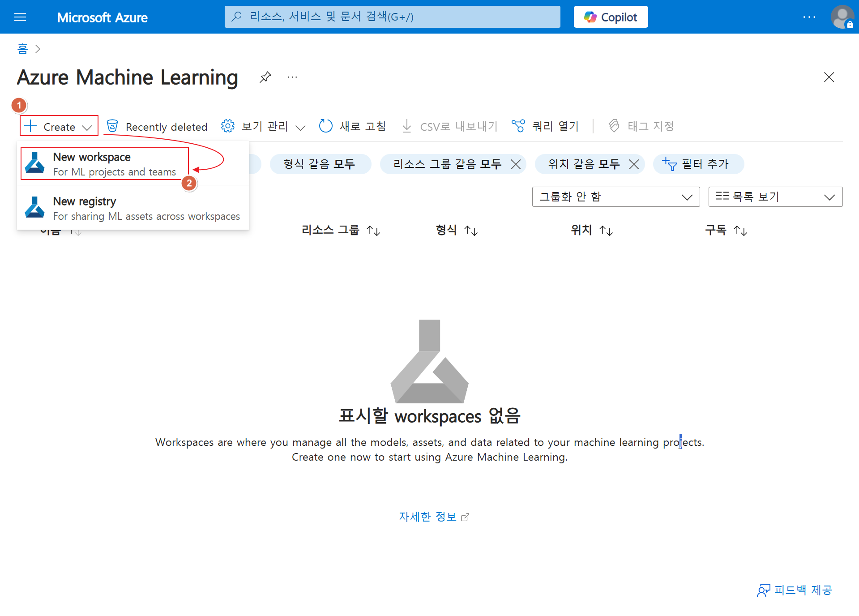Viewport: 859px width, 616px height.
Task: Sort by 형식 column
Action: tap(457, 230)
